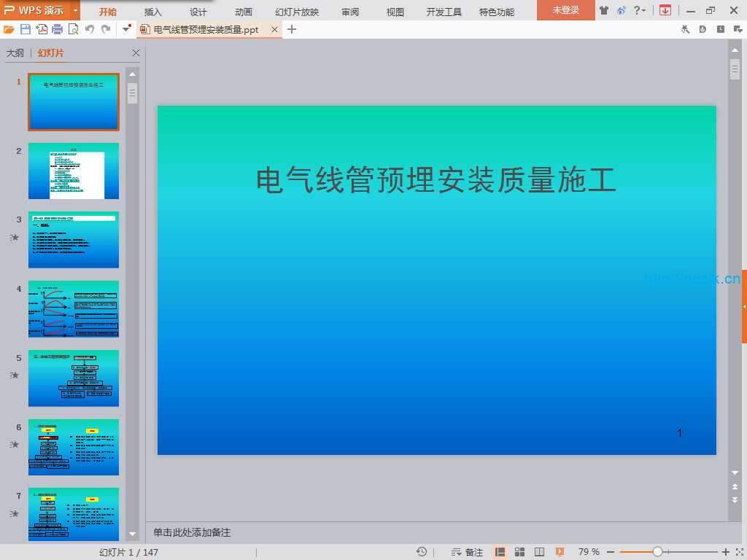
Task: Click the open folder icon in toolbar
Action: click(x=9, y=29)
